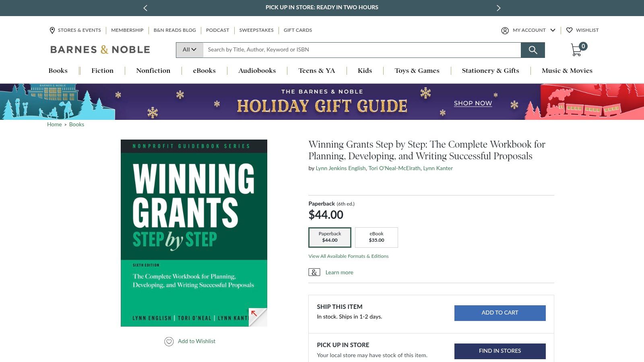Expand the My Account chevron menu
The height and width of the screenshot is (362, 644).
coord(553,30)
